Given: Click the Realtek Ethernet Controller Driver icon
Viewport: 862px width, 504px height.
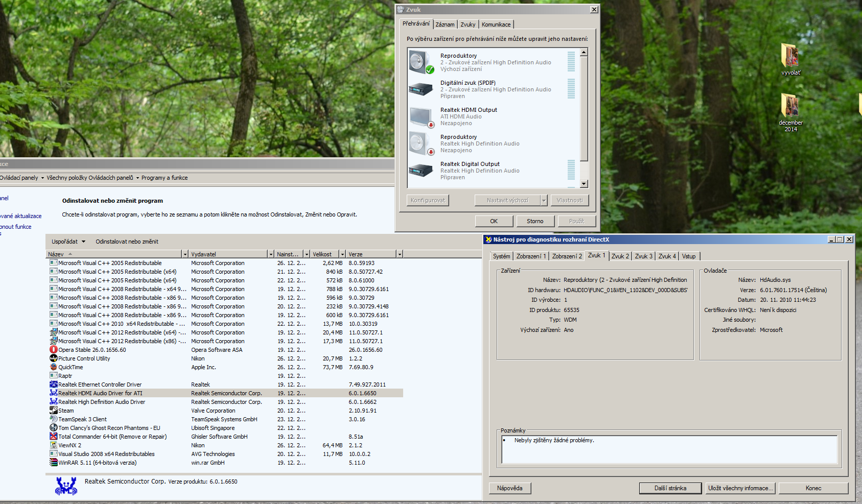Looking at the screenshot, I should (54, 385).
